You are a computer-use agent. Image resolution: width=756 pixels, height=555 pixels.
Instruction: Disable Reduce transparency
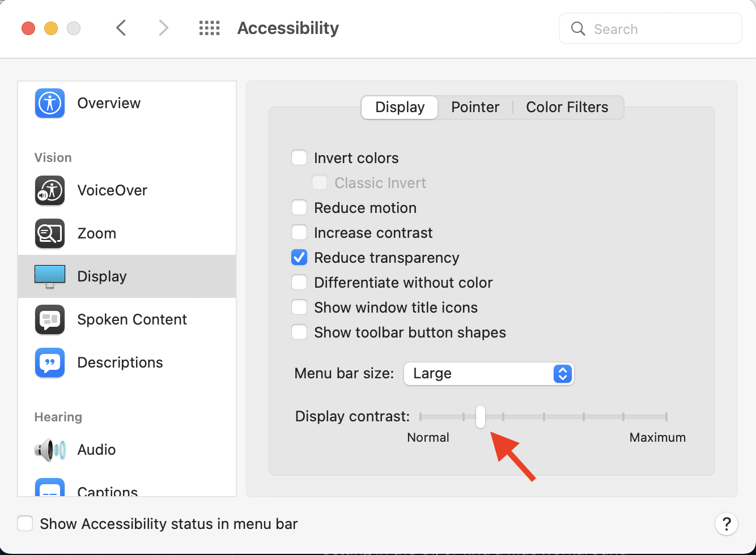pos(299,257)
